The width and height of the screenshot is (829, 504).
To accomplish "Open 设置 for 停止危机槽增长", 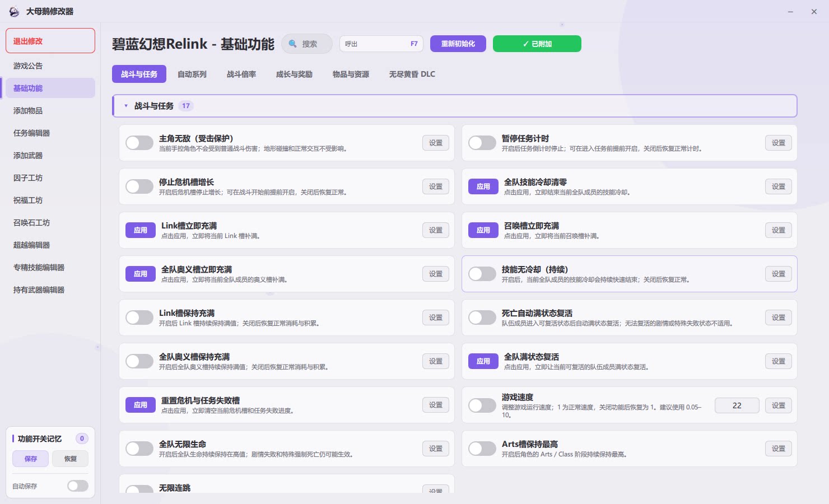I will (436, 186).
